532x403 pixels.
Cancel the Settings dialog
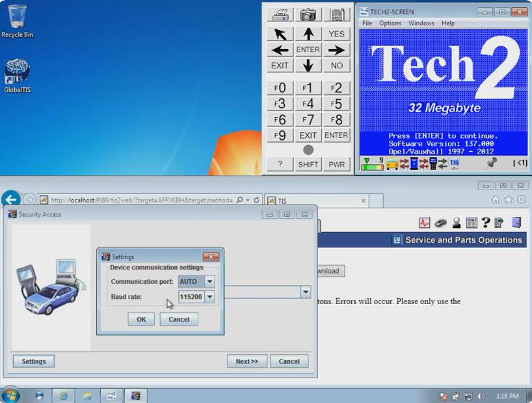(x=179, y=319)
